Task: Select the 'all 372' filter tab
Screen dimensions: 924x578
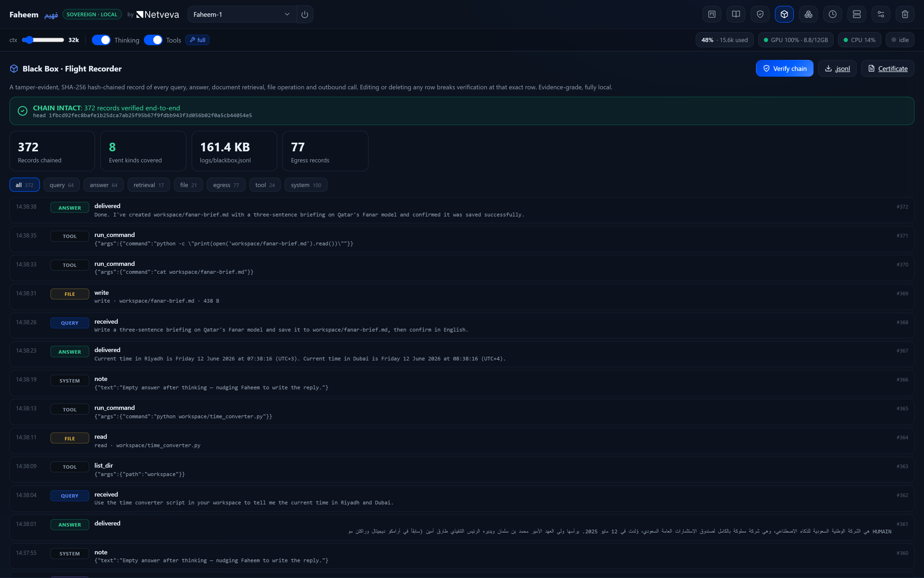Action: coord(24,185)
